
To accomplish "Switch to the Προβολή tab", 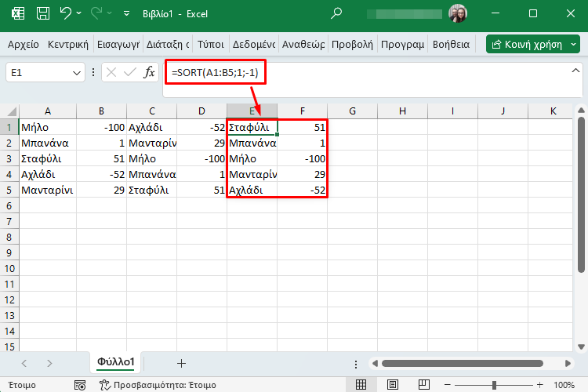I will point(352,44).
